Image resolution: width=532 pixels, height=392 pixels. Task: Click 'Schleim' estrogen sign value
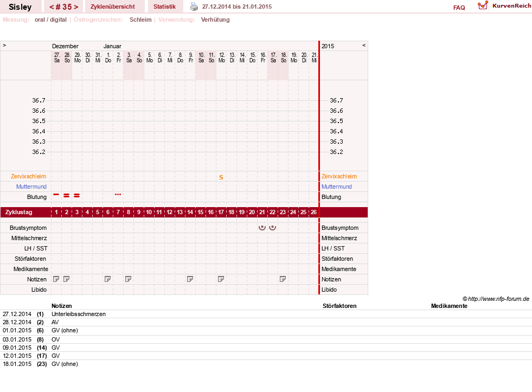(x=140, y=20)
